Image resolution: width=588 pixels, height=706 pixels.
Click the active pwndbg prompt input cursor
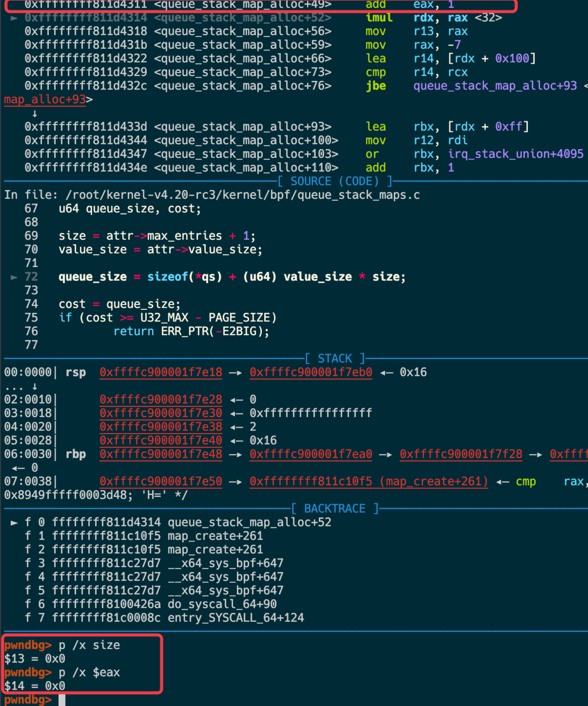[62, 700]
